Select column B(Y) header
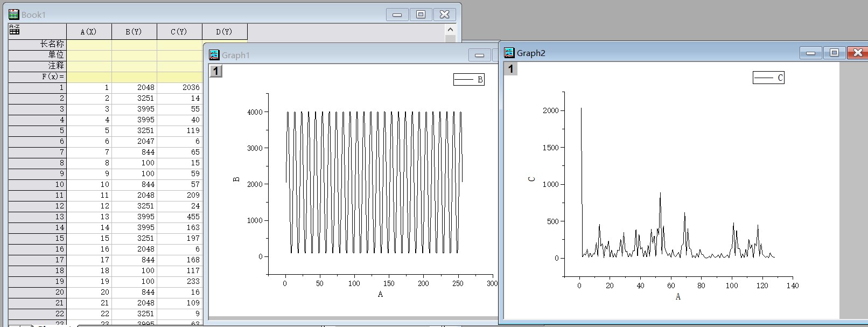 tap(134, 31)
